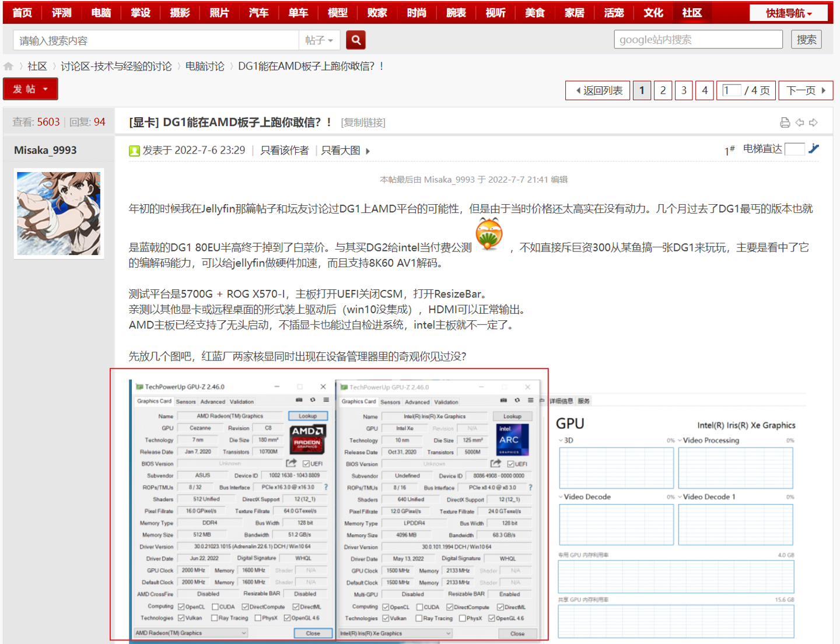The width and height of the screenshot is (840, 644).
Task: Toggle UEFI checkbox in Intel GPU-Z window
Action: pyautogui.click(x=510, y=464)
